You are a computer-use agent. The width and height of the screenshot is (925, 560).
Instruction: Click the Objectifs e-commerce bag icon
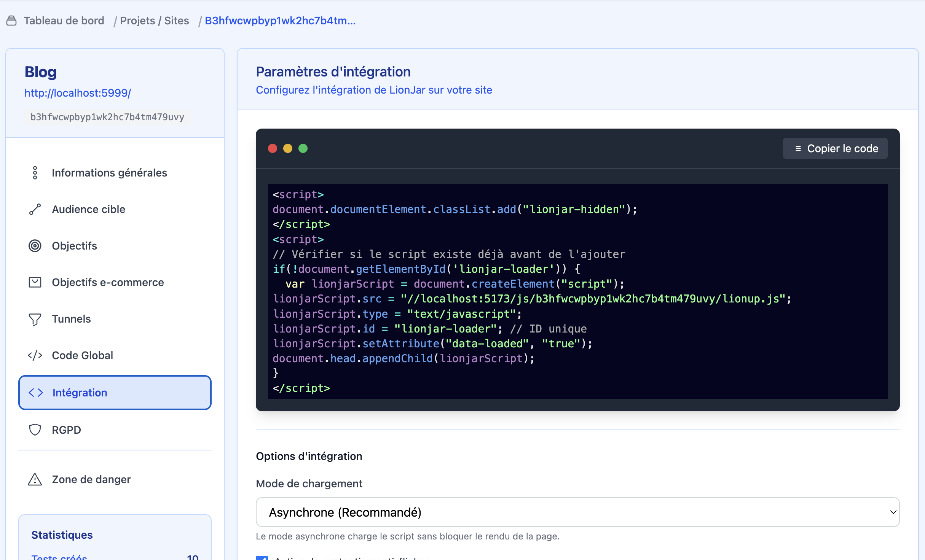(x=35, y=282)
